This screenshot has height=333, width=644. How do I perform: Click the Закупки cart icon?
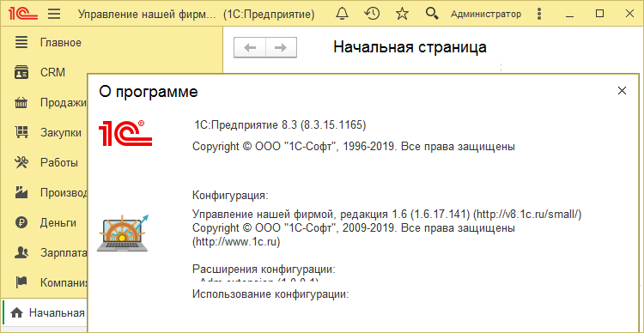pyautogui.click(x=21, y=133)
